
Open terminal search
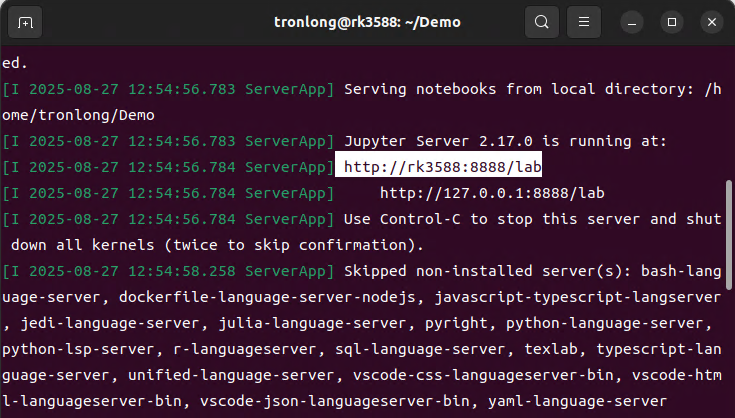point(541,22)
